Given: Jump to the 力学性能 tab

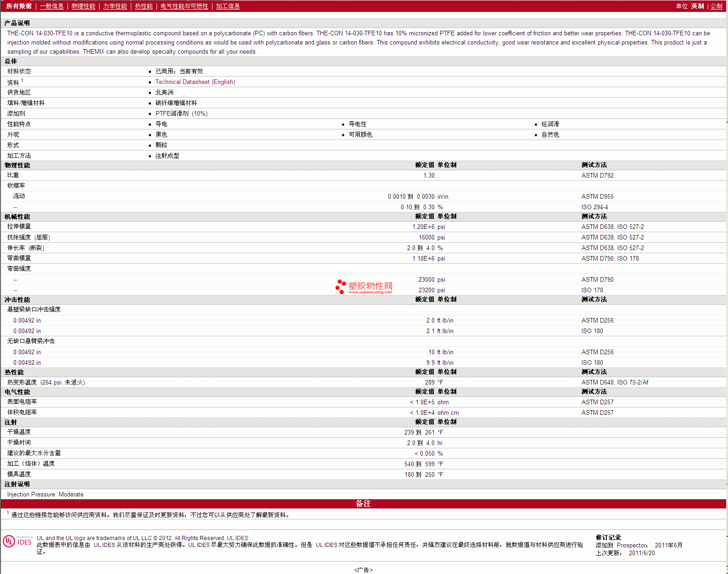Looking at the screenshot, I should point(115,6).
